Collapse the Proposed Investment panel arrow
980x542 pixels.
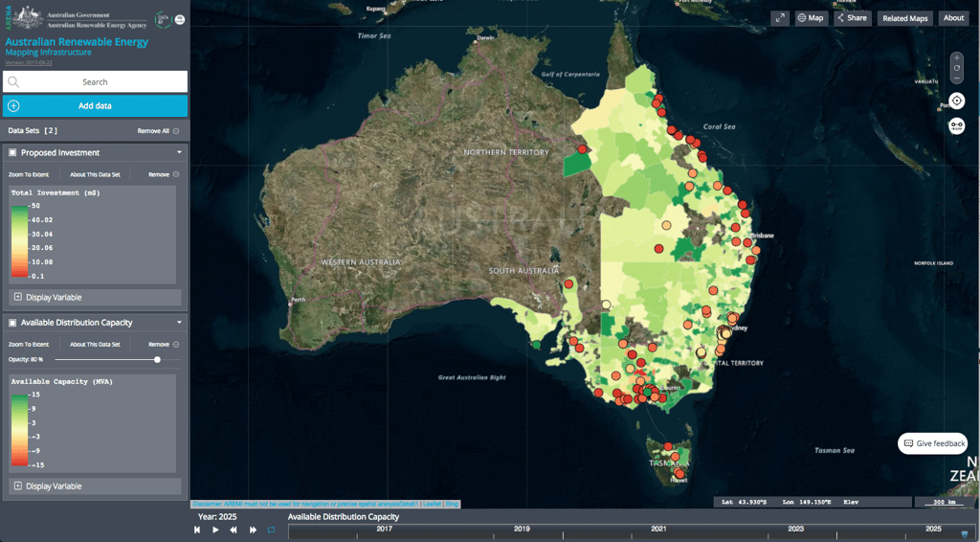(179, 152)
